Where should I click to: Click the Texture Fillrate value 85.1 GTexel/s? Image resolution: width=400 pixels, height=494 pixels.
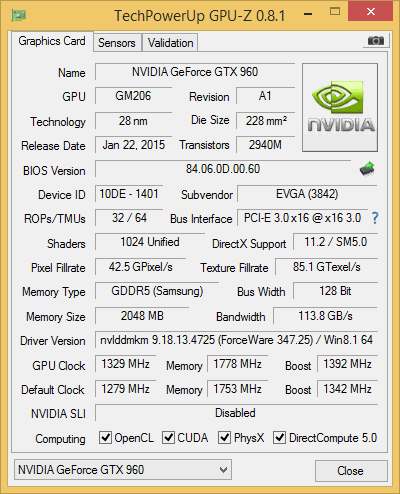(x=326, y=267)
